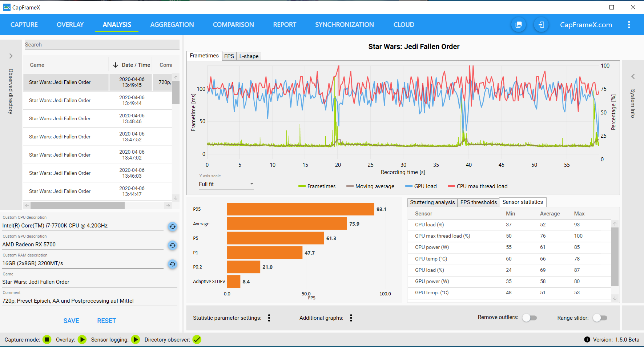Click the Comment text field
Image resolution: width=644 pixels, height=347 pixels.
click(x=89, y=301)
